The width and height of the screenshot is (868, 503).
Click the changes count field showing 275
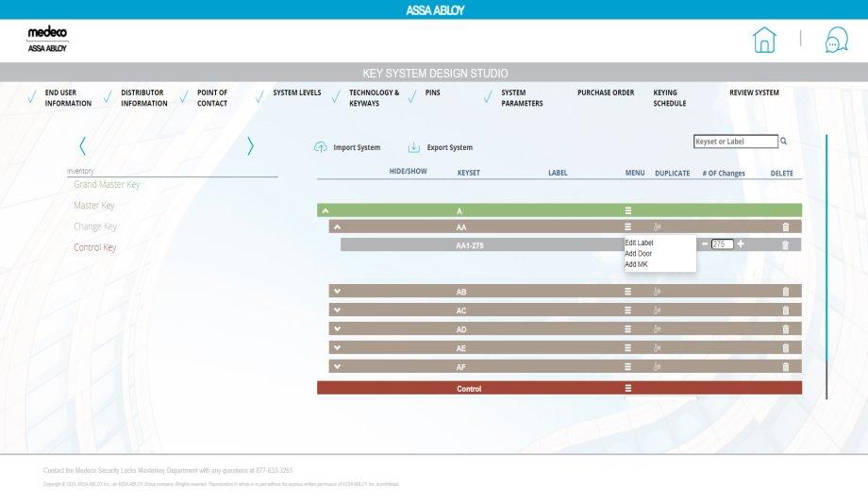pos(723,244)
